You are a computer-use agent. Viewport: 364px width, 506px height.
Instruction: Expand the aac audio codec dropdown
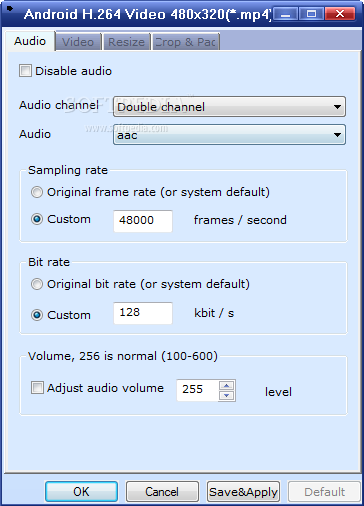click(x=229, y=135)
